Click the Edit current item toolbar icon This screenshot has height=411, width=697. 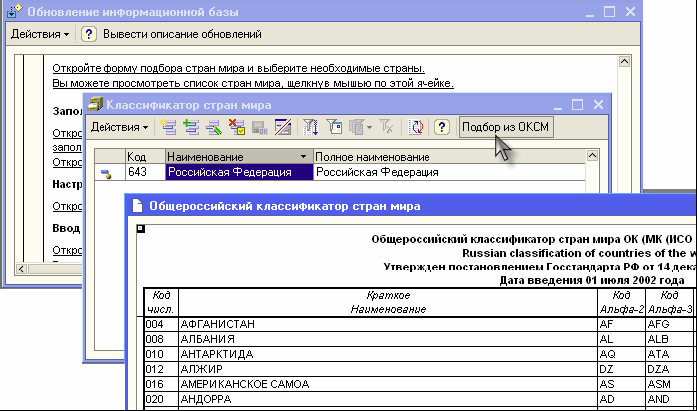coord(212,127)
